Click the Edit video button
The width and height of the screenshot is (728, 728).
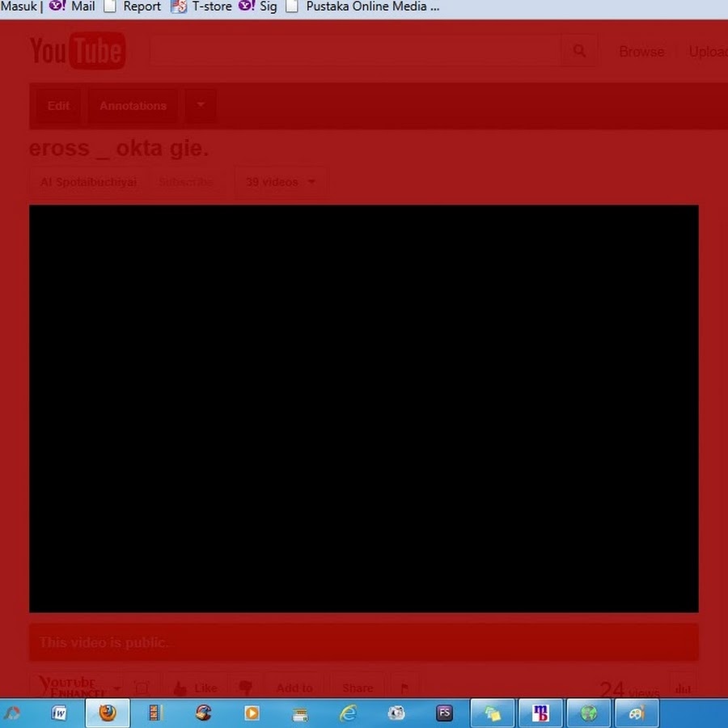(x=58, y=106)
